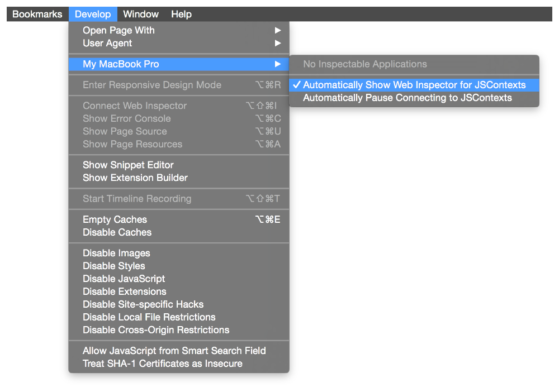Image resolution: width=559 pixels, height=392 pixels.
Task: Click Empty Caches menu entry
Action: pyautogui.click(x=115, y=219)
